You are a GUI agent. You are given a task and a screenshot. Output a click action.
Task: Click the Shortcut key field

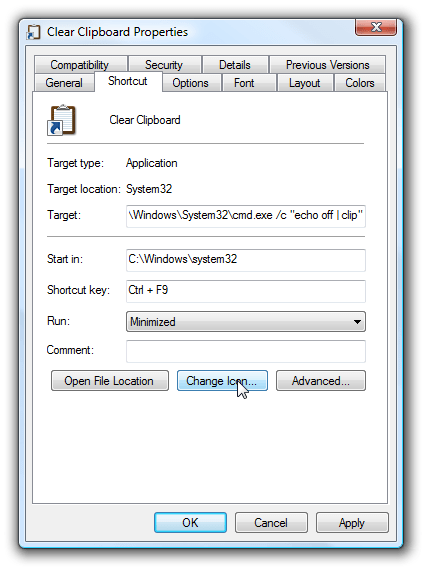tap(245, 291)
